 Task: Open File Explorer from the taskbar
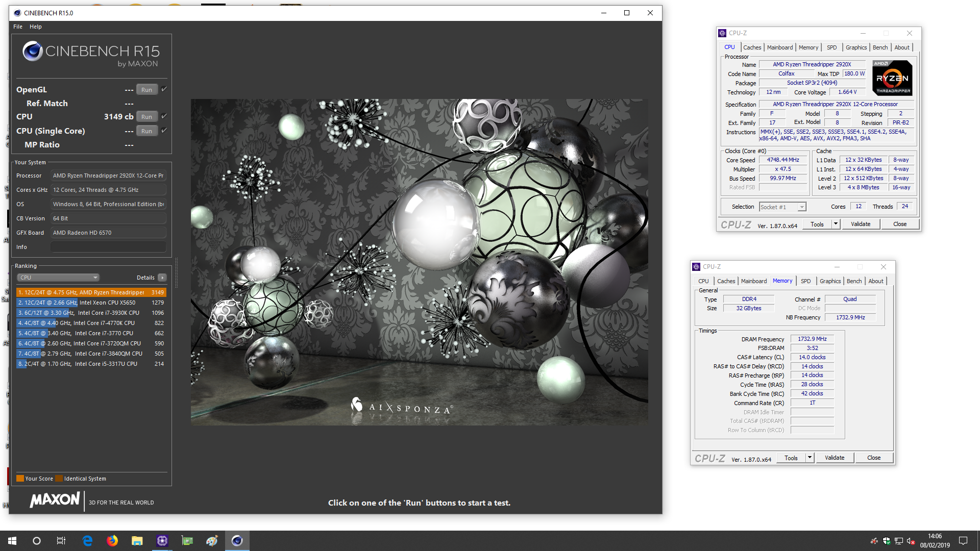point(137,541)
